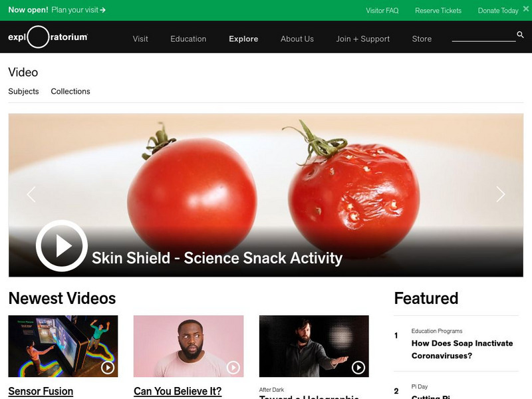Go to previous carousel slide arrow
The image size is (532, 399).
[31, 194]
